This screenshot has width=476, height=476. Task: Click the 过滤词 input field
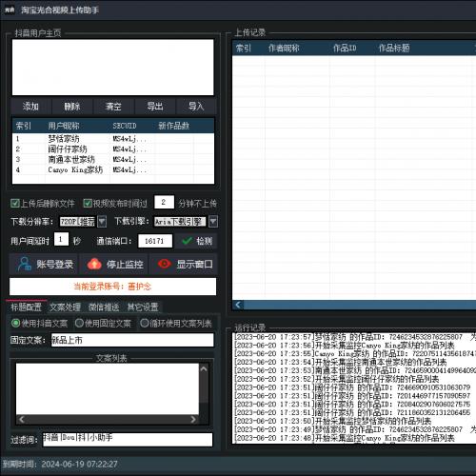coord(128,440)
